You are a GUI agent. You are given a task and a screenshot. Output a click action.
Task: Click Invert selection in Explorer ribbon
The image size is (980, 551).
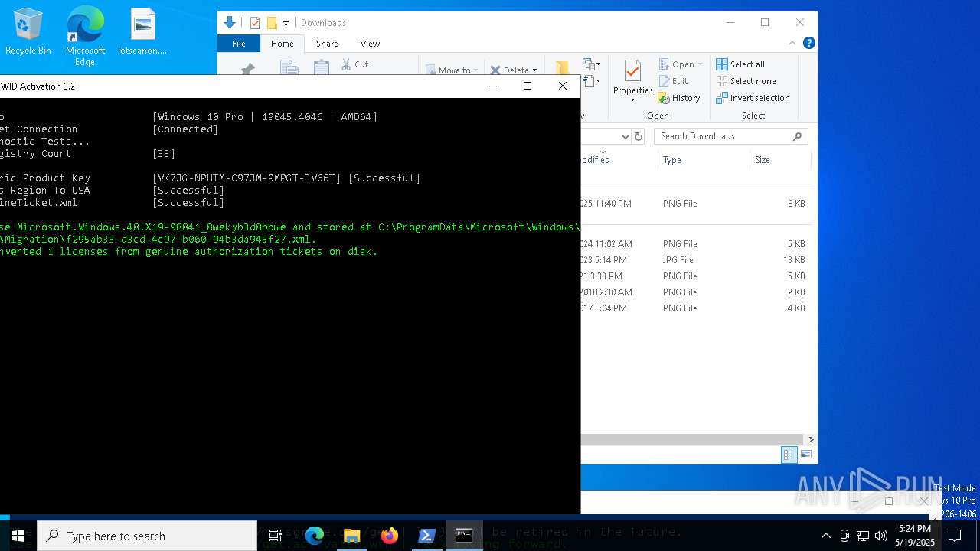coord(753,98)
